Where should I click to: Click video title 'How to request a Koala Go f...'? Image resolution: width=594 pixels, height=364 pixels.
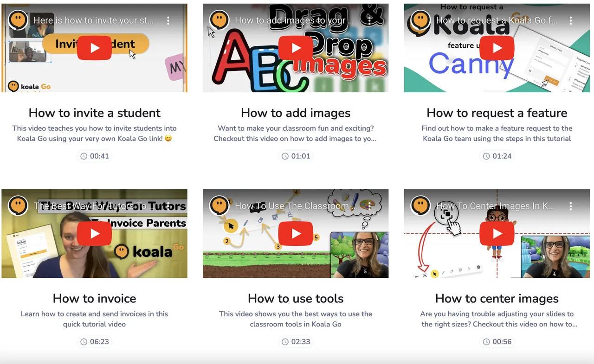(x=496, y=20)
